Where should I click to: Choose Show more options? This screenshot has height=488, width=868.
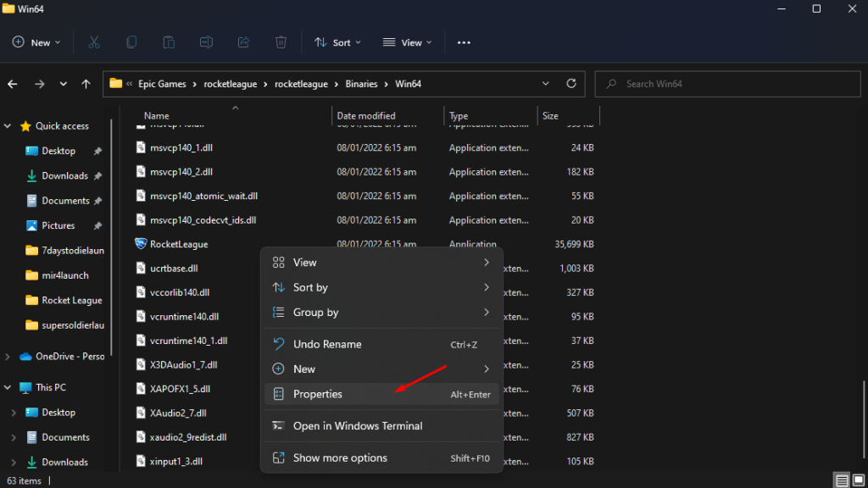click(381, 458)
